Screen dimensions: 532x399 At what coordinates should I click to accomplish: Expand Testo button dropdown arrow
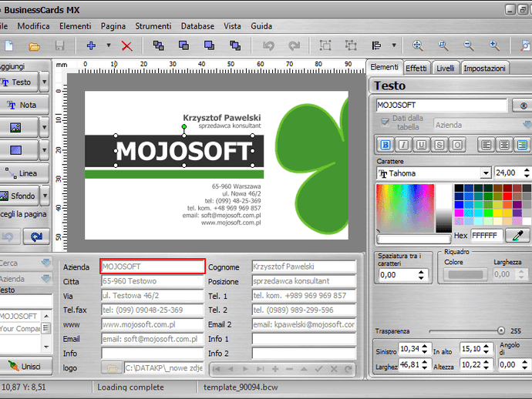(44, 82)
